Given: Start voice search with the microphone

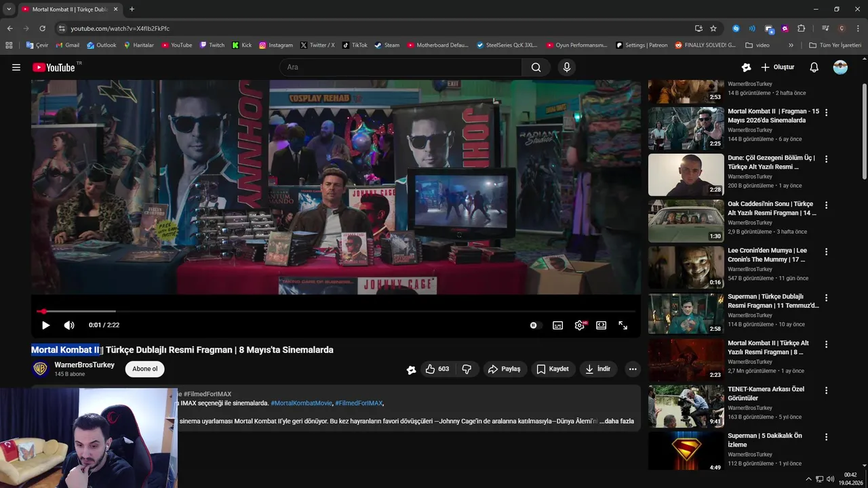Looking at the screenshot, I should (567, 67).
